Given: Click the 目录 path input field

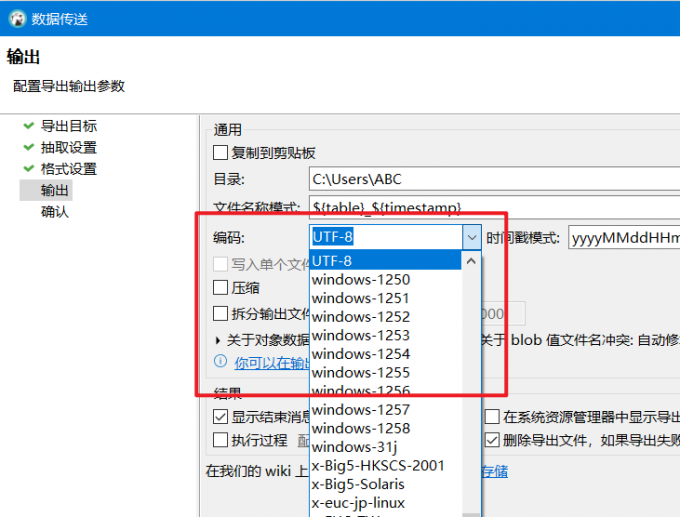Looking at the screenshot, I should coord(490,179).
